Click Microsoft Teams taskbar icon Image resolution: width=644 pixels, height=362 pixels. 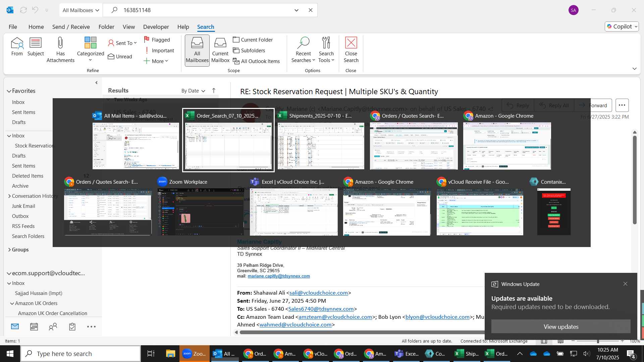406,354
